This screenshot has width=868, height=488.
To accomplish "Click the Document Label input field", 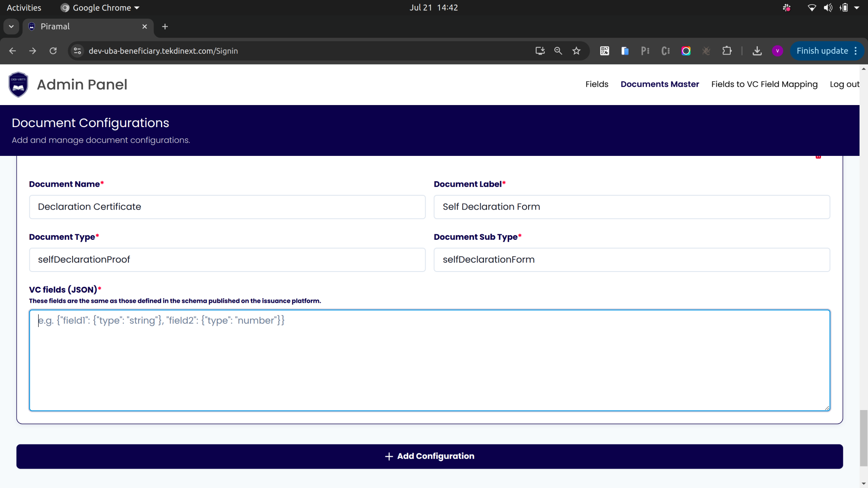I will coord(632,207).
